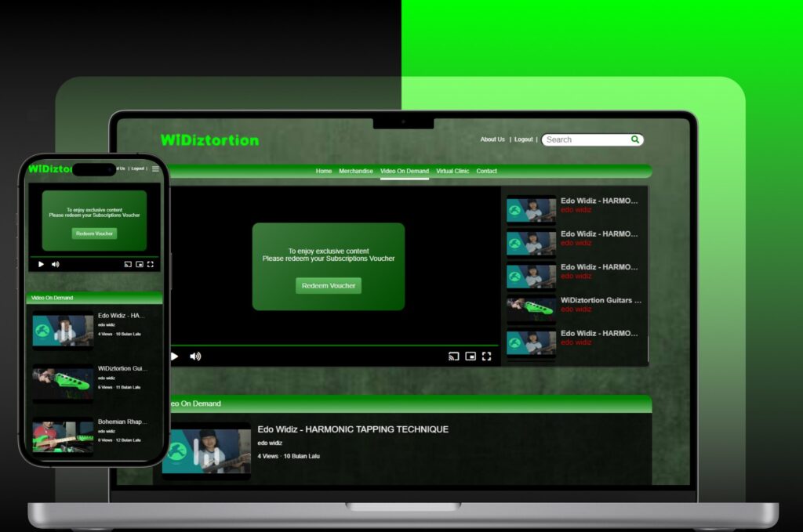Click Logout link on laptop header
This screenshot has height=532, width=803.
523,139
